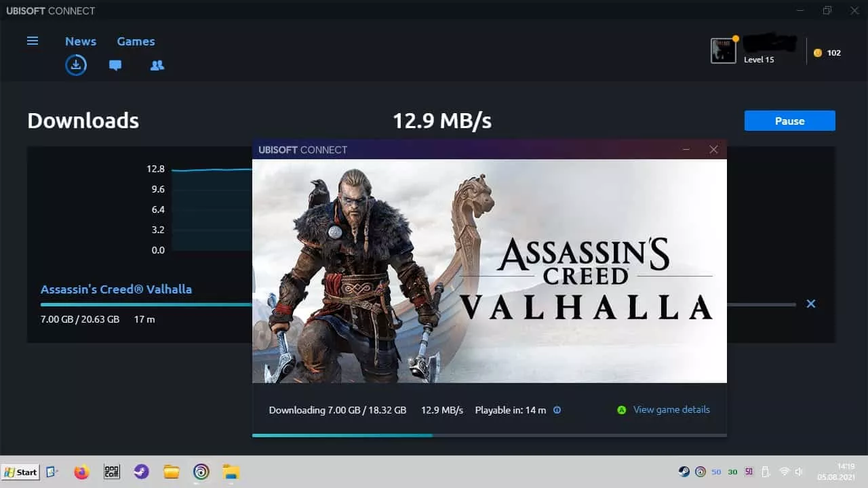The width and height of the screenshot is (868, 488).
Task: Click the Steam system tray icon
Action: click(684, 472)
